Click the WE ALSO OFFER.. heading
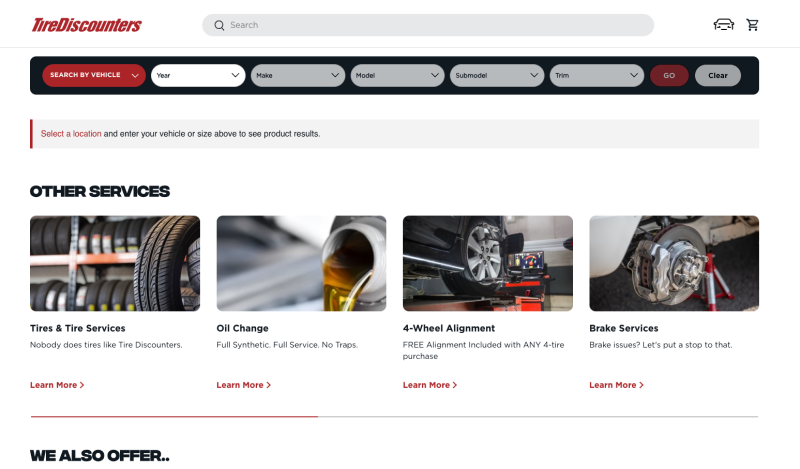800x469 pixels. (100, 455)
